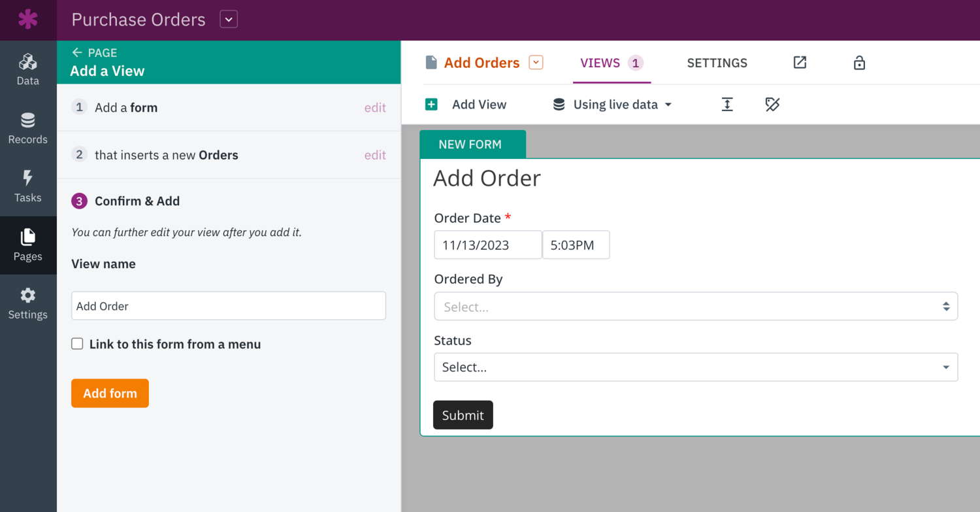Image resolution: width=980 pixels, height=512 pixels.
Task: Toggle the hide labels tag icon
Action: tap(772, 104)
